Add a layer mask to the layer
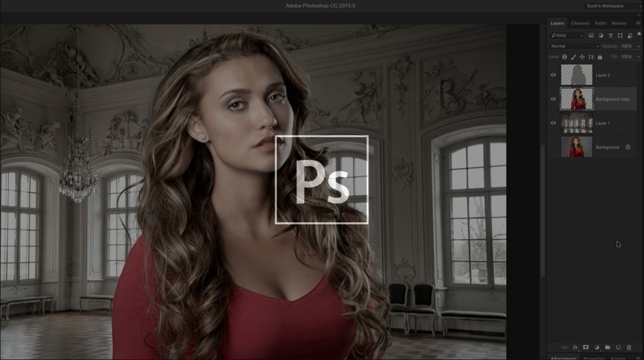 point(586,347)
